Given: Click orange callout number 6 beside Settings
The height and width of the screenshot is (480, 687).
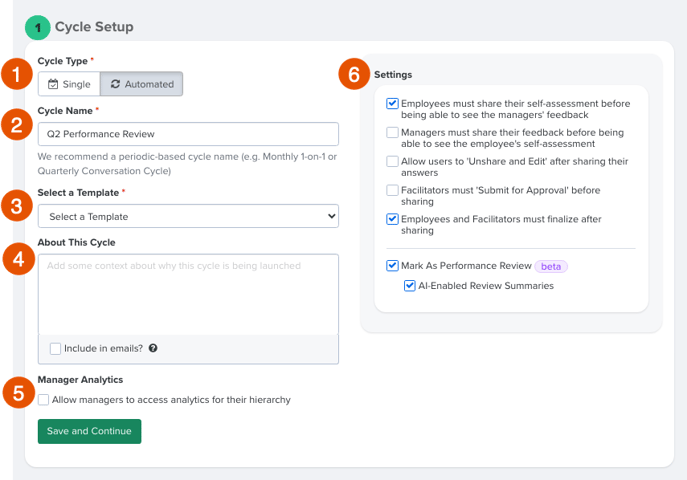Looking at the screenshot, I should (354, 74).
